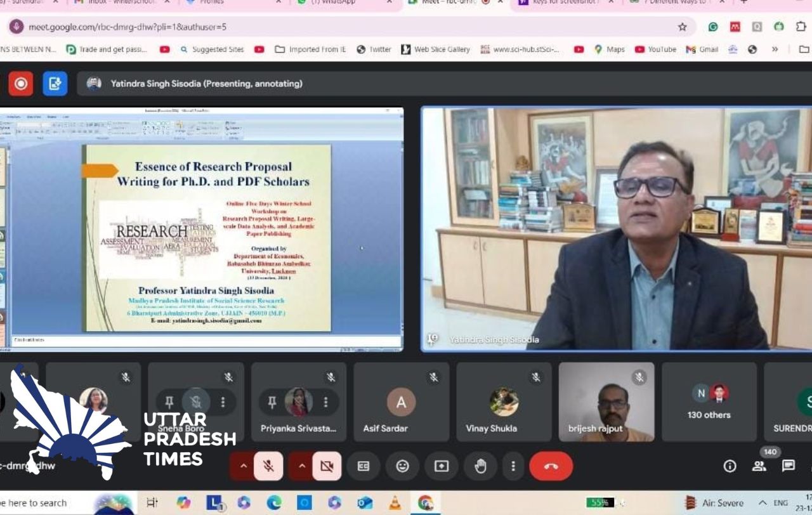Viewport: 812px width, 515px height.
Task: Open chat with everyone icon
Action: point(789,466)
